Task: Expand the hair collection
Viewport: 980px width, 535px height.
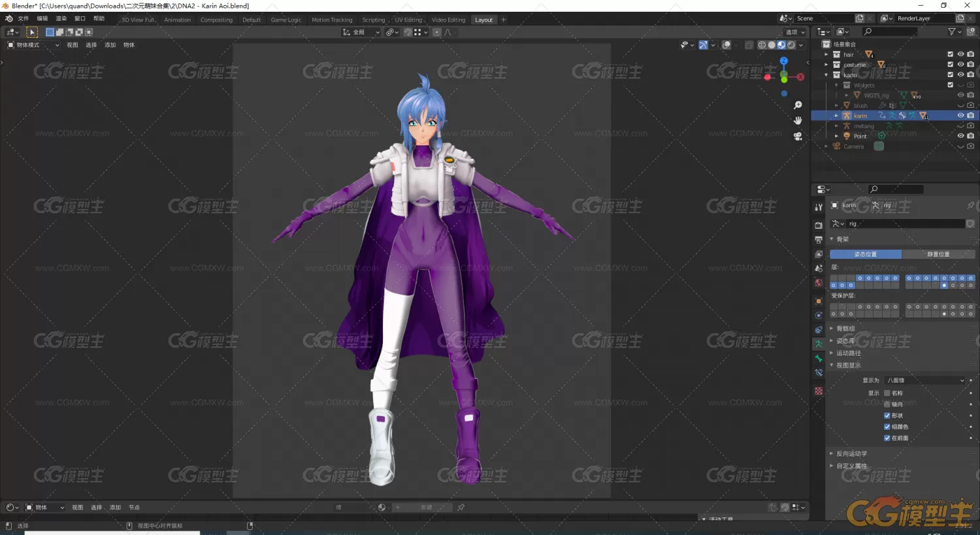Action: (x=826, y=55)
